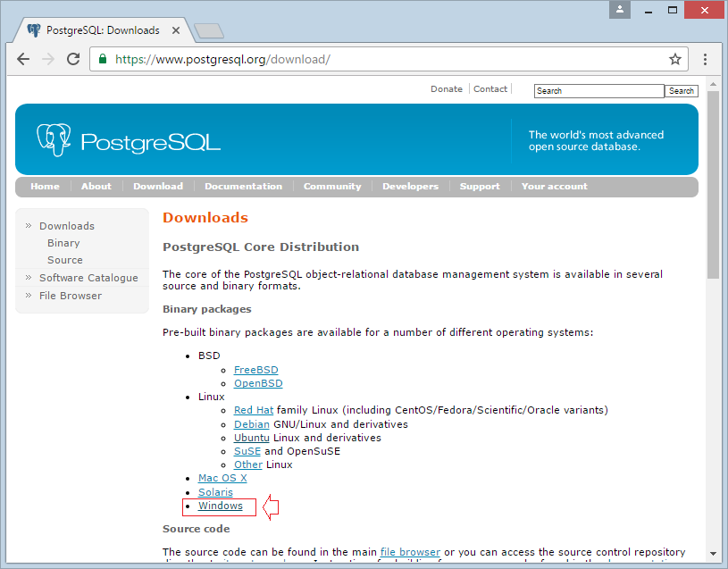The image size is (728, 569).
Task: Bookmark the page with the star icon
Action: point(675,59)
